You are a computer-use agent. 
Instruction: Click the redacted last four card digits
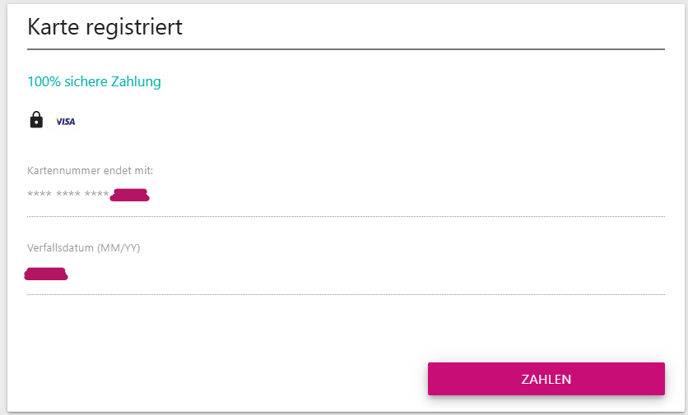(130, 195)
